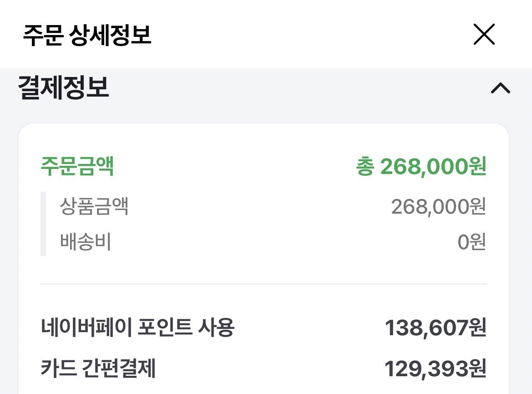Click the green 주문금액 label
Image resolution: width=532 pixels, height=394 pixels.
coord(77,167)
